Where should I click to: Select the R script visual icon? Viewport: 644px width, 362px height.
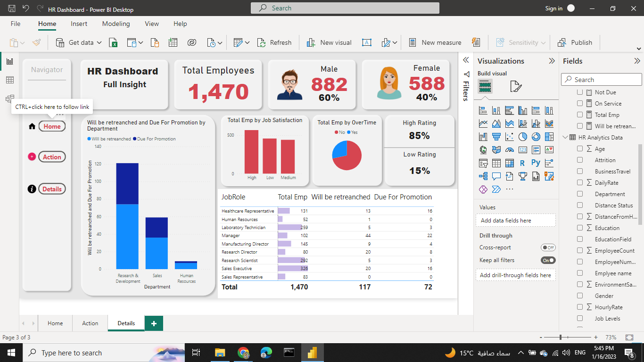(522, 163)
